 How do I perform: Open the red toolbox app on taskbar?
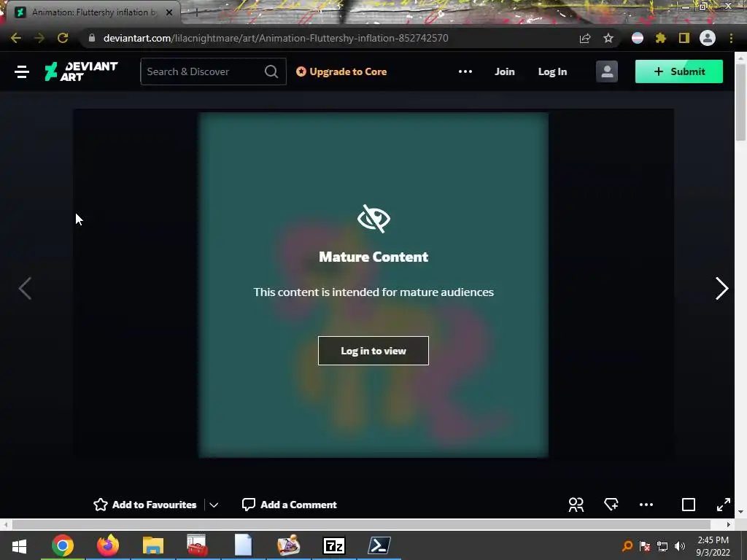(197, 545)
